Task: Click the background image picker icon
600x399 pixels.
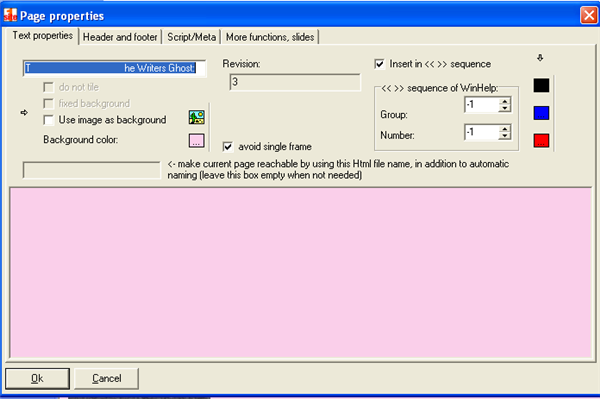Action: [x=196, y=117]
